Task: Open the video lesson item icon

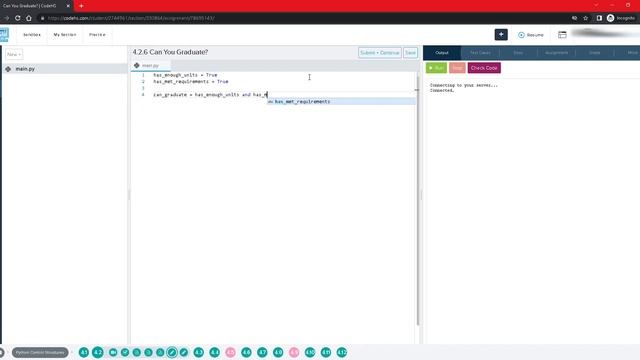Action: 113,352
